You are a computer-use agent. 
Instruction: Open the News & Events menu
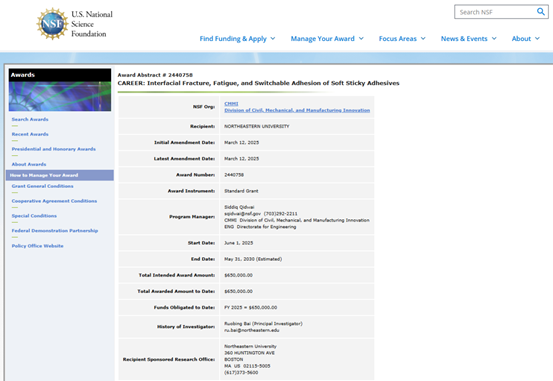click(468, 38)
